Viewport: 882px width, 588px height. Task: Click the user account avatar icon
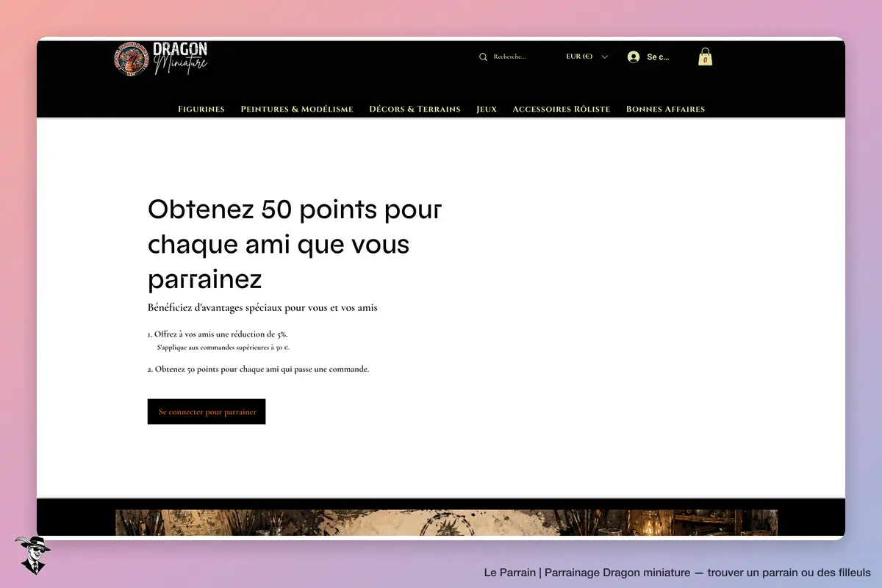tap(634, 57)
